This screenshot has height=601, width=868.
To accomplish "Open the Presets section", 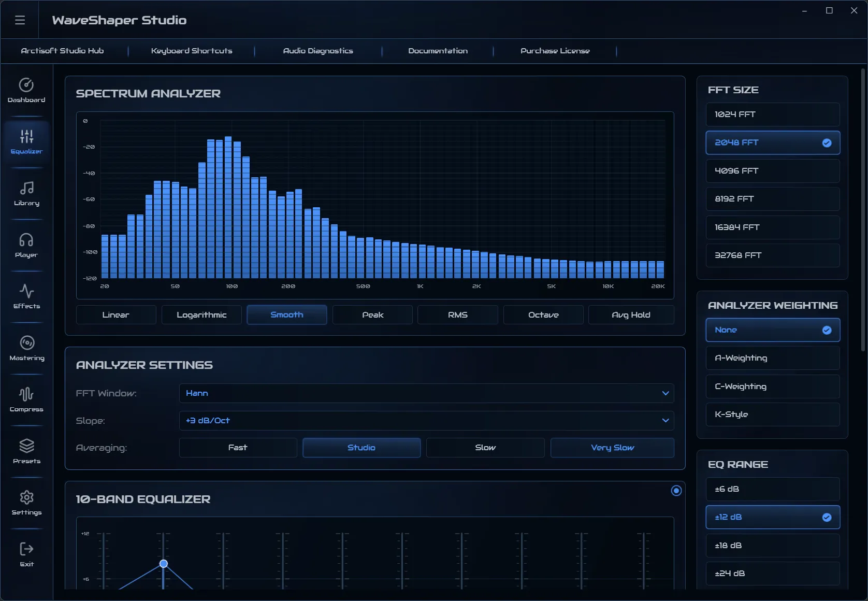I will click(26, 452).
